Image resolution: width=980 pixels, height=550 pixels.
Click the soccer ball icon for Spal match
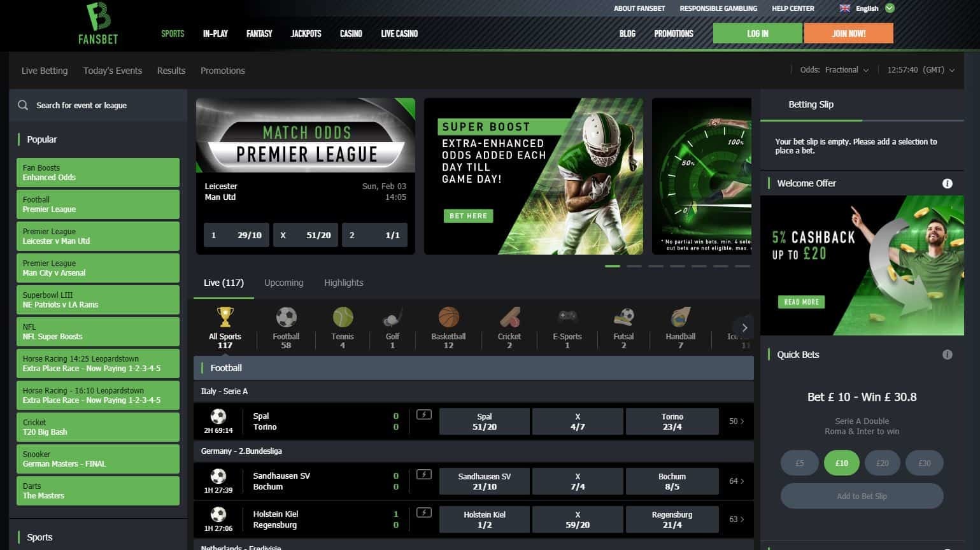218,416
